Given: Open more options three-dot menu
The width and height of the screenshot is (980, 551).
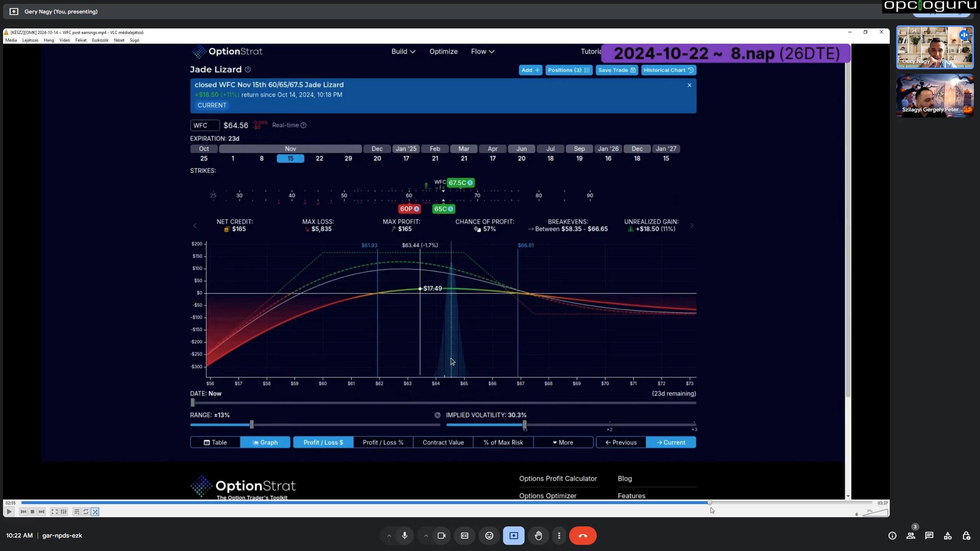Looking at the screenshot, I should [x=559, y=535].
